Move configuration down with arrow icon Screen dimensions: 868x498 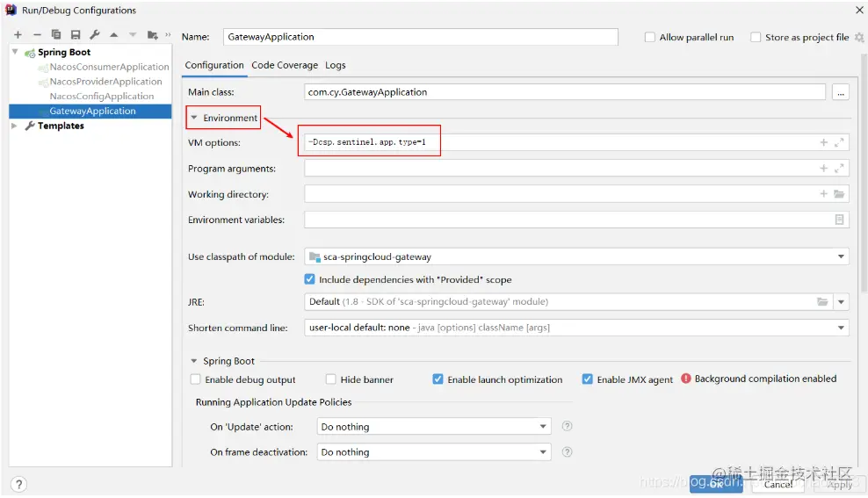(133, 35)
